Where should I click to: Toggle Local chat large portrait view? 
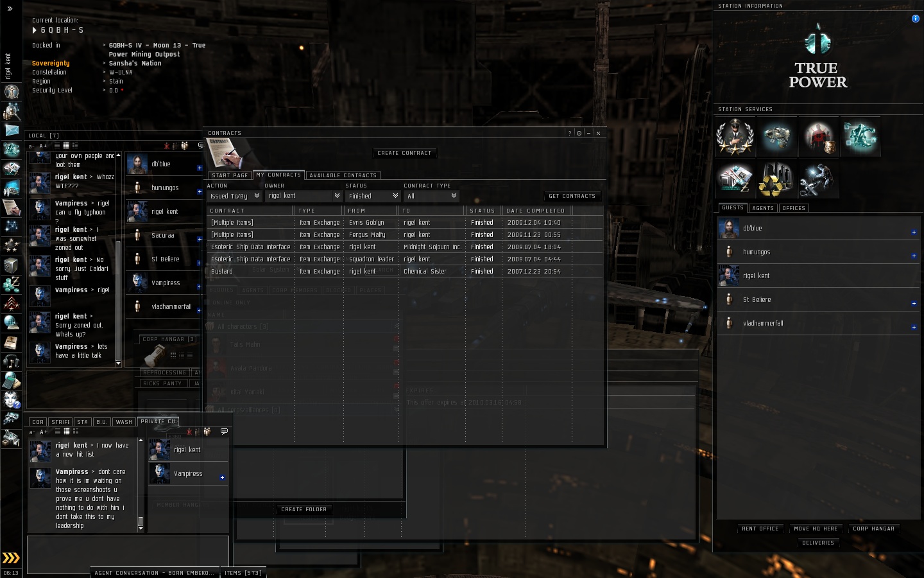(74, 146)
